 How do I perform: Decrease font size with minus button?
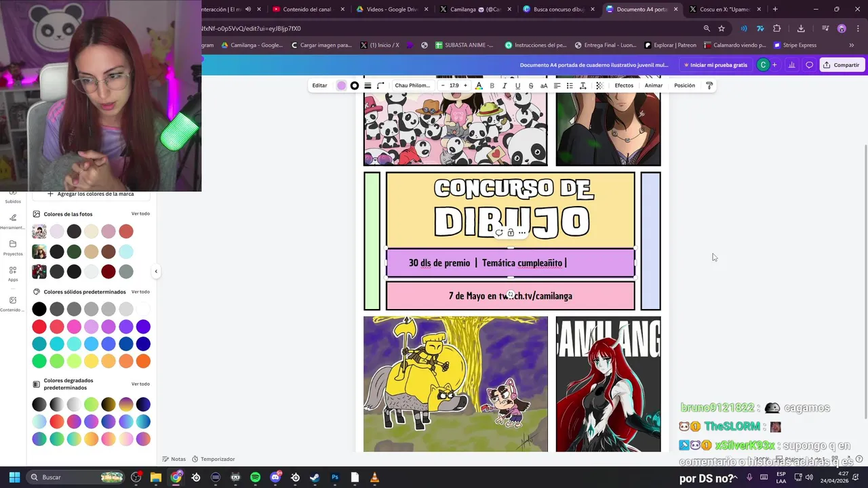tap(443, 85)
